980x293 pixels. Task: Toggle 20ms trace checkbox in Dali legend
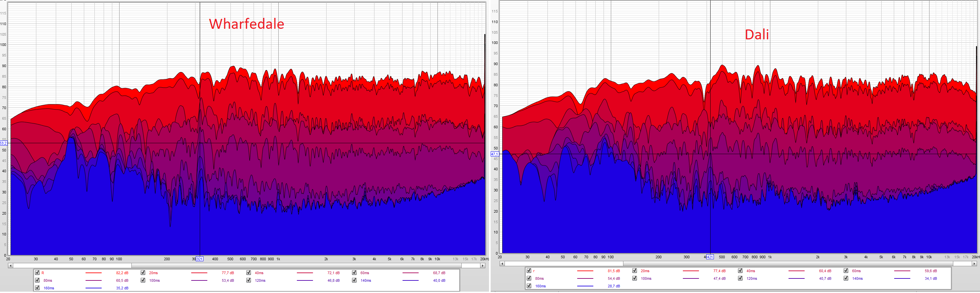click(635, 271)
